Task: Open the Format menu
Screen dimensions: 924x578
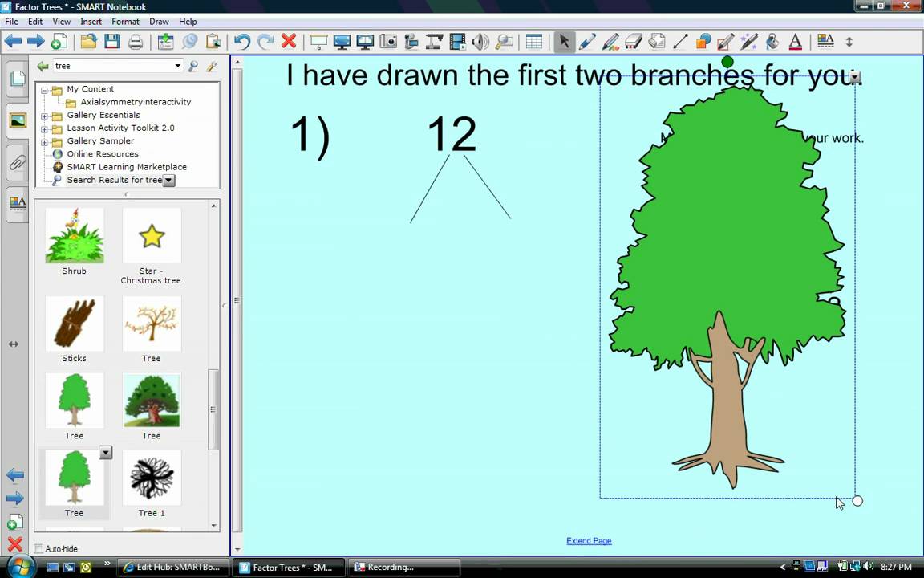Action: point(125,21)
